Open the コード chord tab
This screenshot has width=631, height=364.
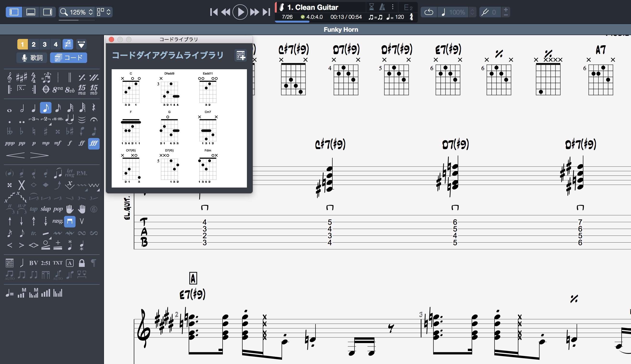(68, 58)
